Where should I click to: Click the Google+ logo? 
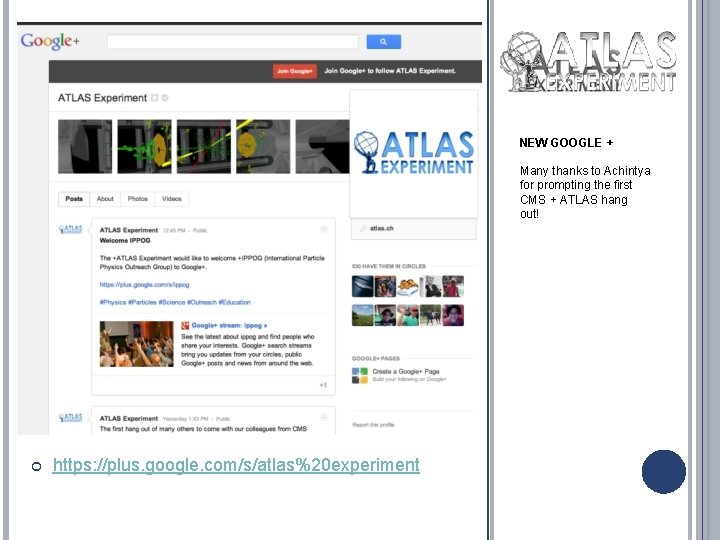50,41
